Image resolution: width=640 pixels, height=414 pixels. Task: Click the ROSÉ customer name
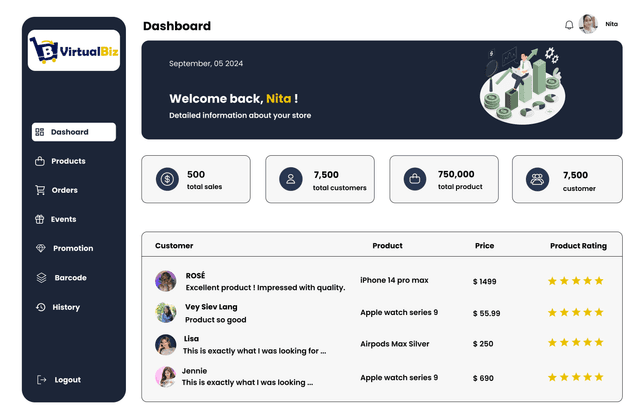[x=196, y=276]
